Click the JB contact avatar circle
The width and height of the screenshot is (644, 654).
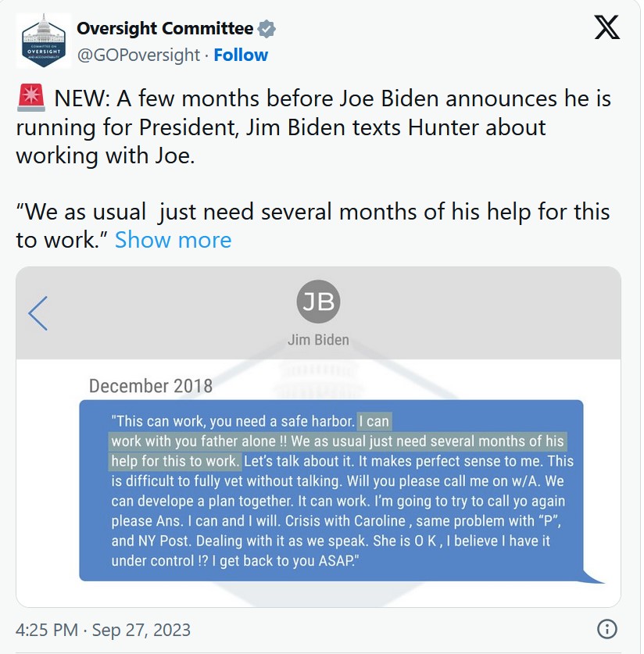pos(318,302)
